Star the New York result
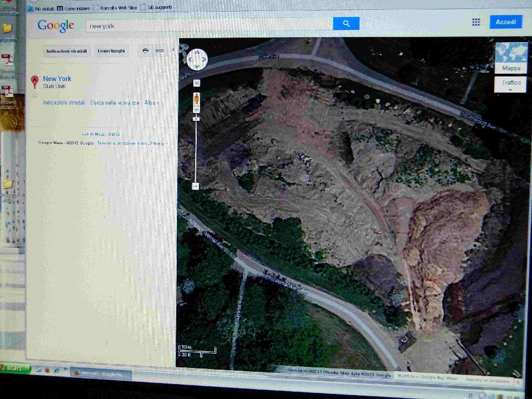The width and height of the screenshot is (532, 399). click(x=34, y=95)
